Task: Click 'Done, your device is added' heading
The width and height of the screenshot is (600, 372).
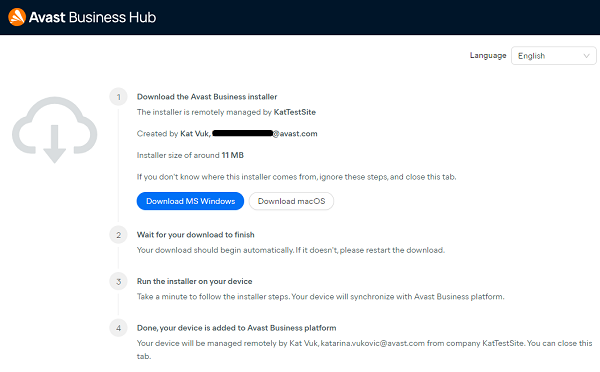Action: pyautogui.click(x=236, y=328)
